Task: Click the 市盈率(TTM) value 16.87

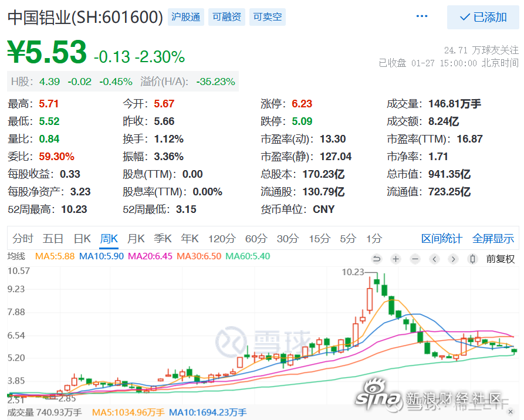Action: [x=470, y=139]
